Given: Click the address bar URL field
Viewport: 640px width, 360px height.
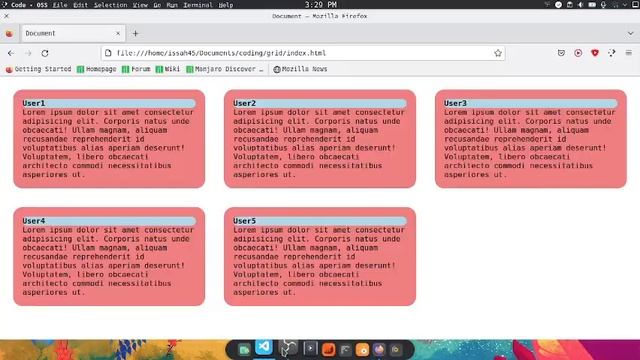Looking at the screenshot, I should tap(302, 53).
